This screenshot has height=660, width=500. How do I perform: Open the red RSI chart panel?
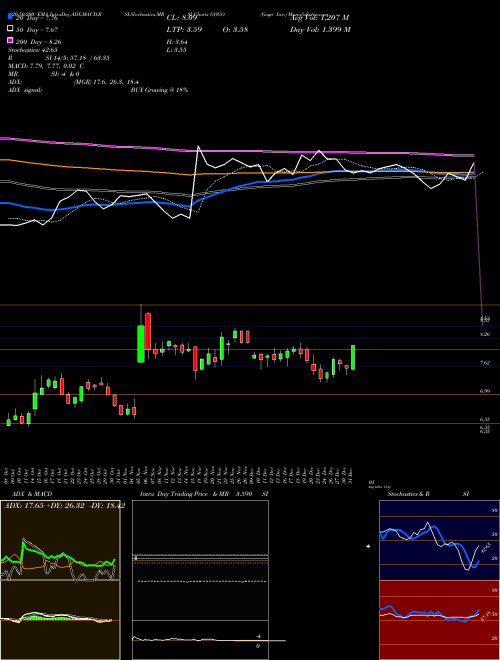coord(439,620)
